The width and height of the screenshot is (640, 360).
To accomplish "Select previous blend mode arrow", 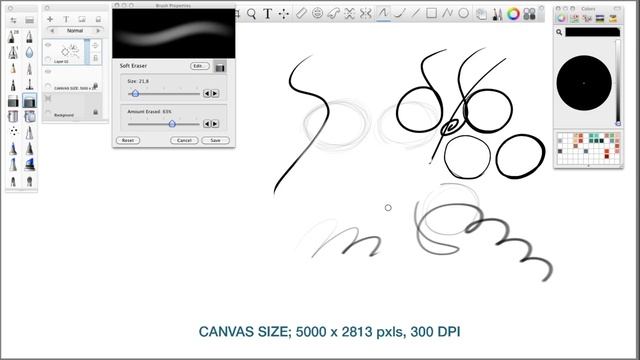I will tap(52, 31).
